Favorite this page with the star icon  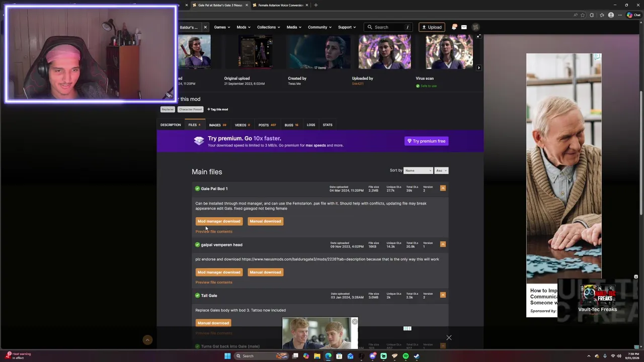(583, 15)
